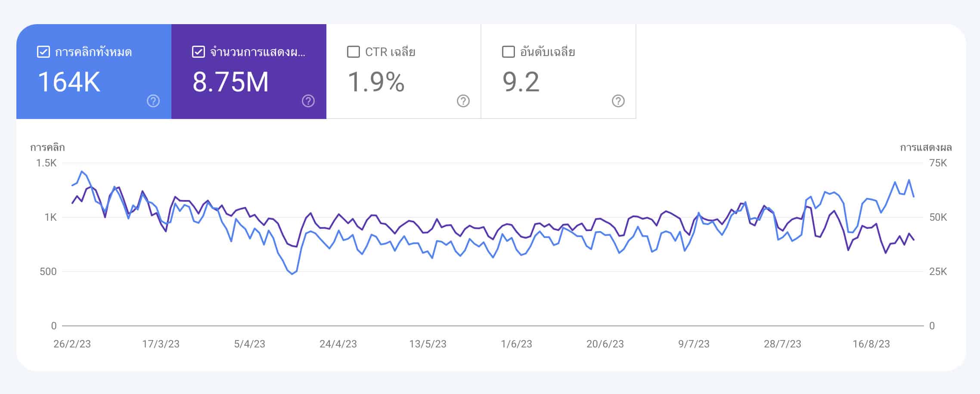Screen dimensions: 980x394
Task: Enable the CTR เฉลี่ย checkbox
Action: (354, 52)
